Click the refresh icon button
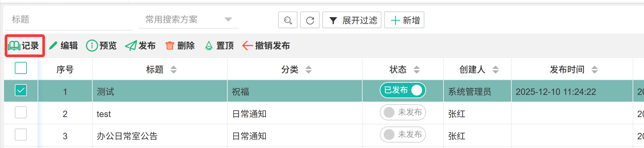 [x=310, y=20]
